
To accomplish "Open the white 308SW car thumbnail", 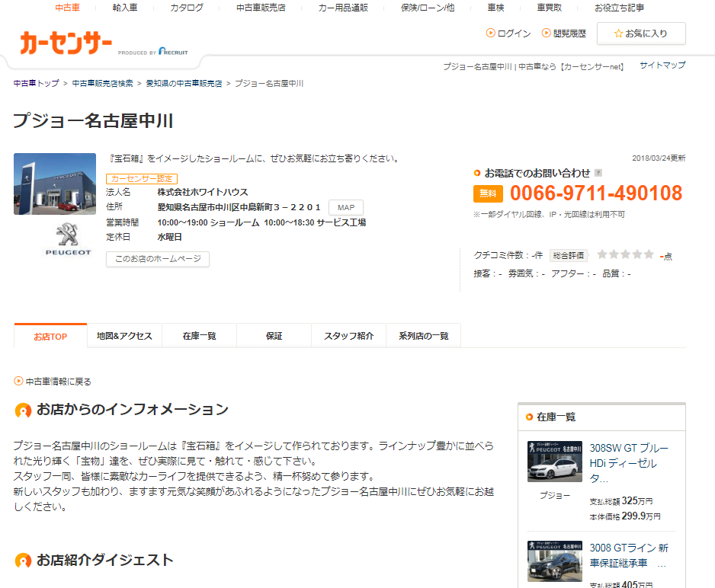I will pos(555,462).
